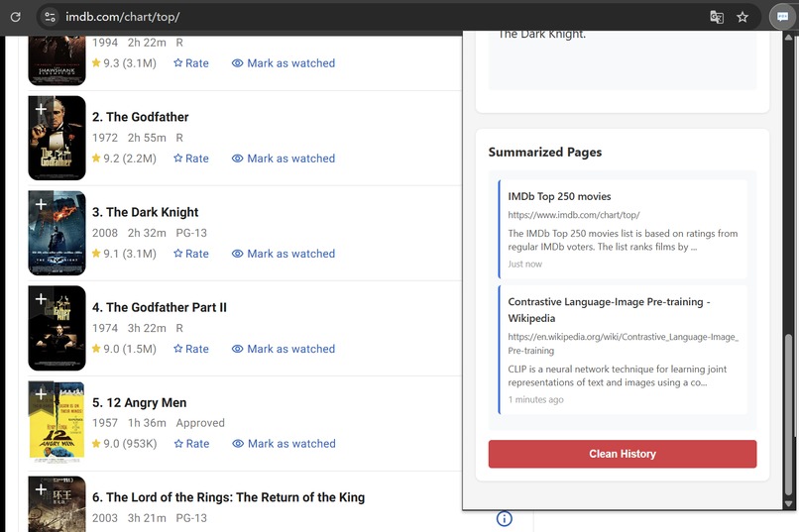Click the popup scrollbar up arrow

789,38
